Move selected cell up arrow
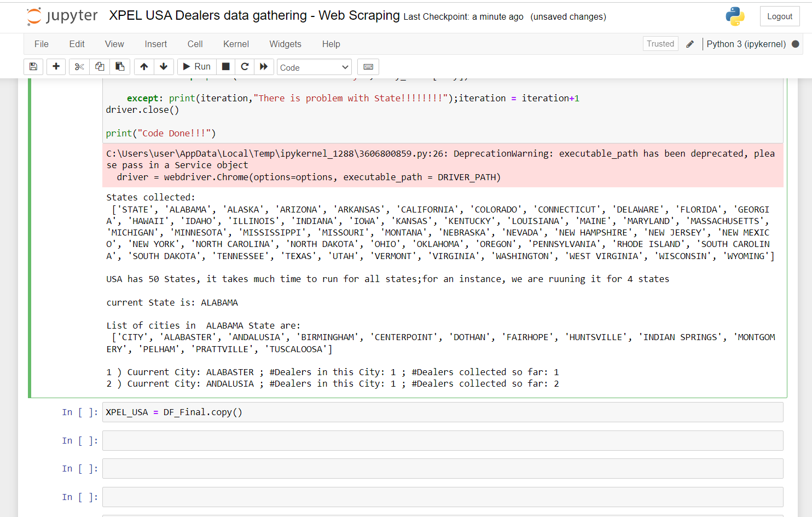The image size is (812, 517). 144,67
